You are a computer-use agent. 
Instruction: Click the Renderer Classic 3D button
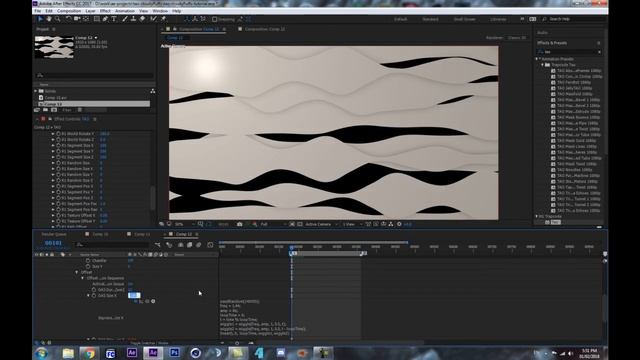[517, 38]
